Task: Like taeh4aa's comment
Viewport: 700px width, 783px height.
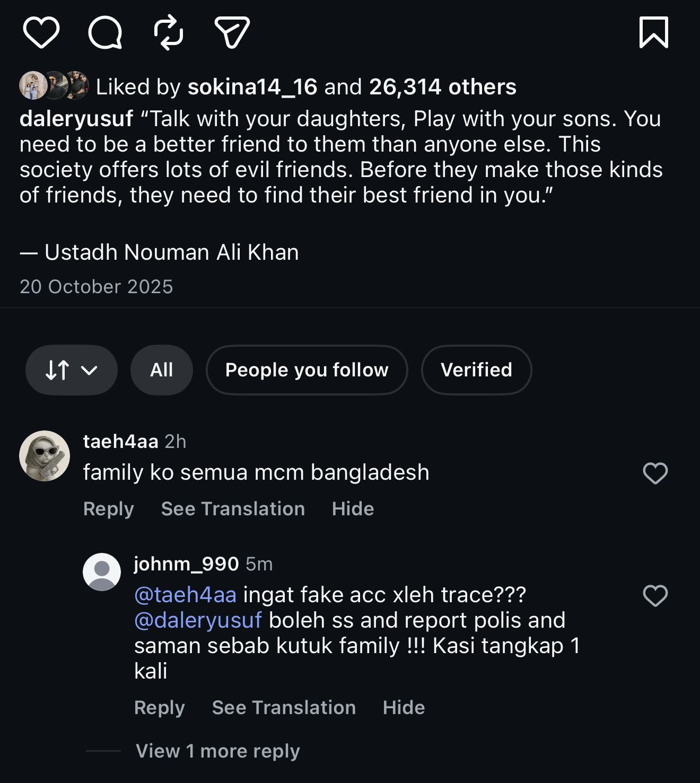Action: pyautogui.click(x=655, y=473)
